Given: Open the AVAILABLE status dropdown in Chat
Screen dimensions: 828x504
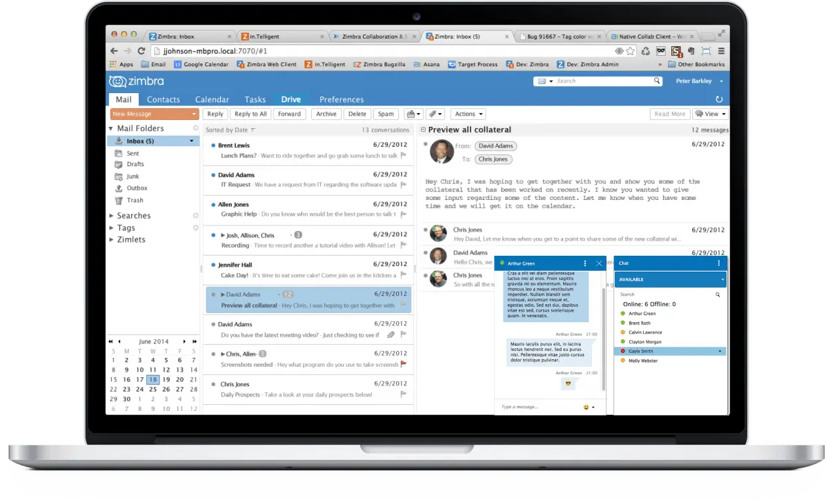Looking at the screenshot, I should coord(722,279).
